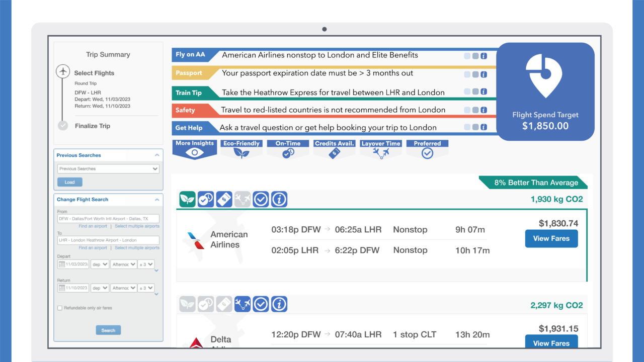This screenshot has width=644, height=362.
Task: Click the credits ticket icon on American Airlines card
Action: tap(224, 199)
